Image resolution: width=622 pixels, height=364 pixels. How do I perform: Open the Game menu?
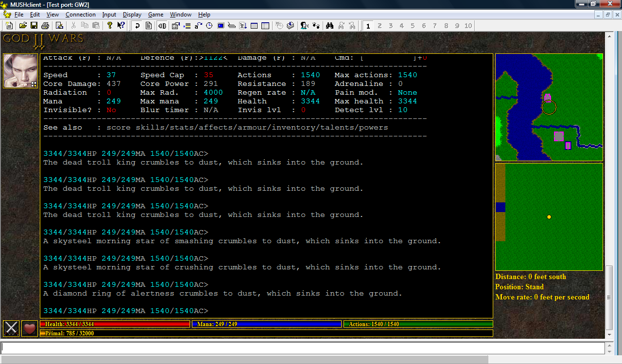[x=155, y=15]
